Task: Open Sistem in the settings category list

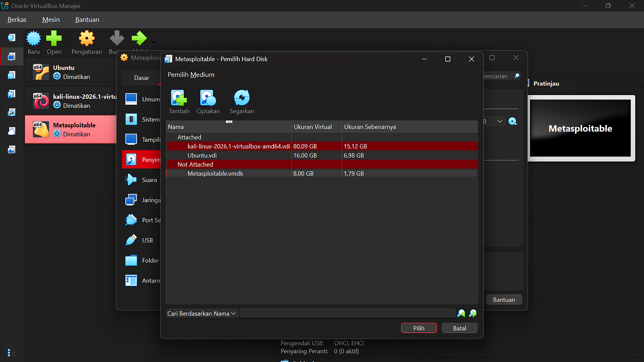Action: tap(142, 119)
